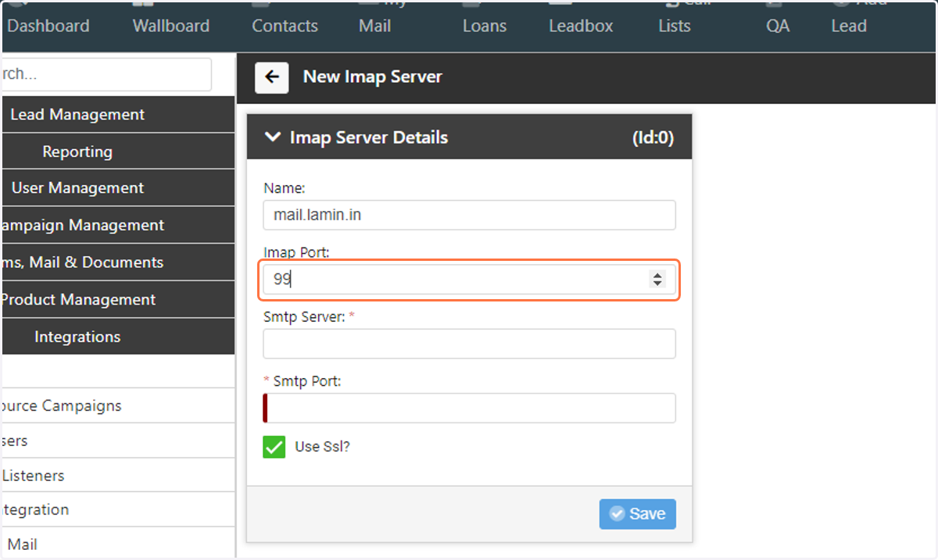Open Integration sidebar item

click(x=117, y=509)
